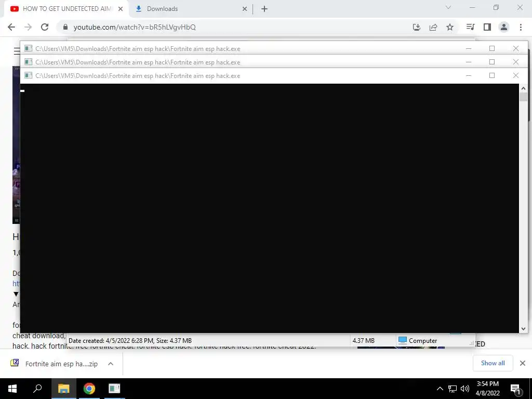
Task: Close the topmost-listed console window
Action: pos(516,48)
